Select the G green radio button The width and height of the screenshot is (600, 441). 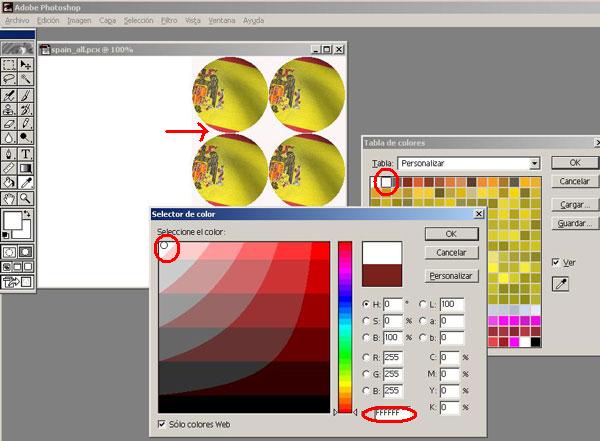point(366,374)
